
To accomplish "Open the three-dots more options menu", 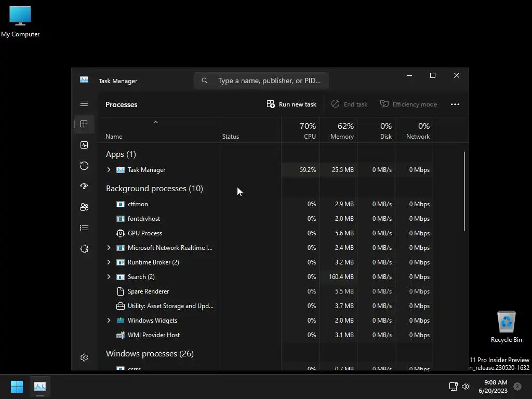I will pyautogui.click(x=455, y=104).
